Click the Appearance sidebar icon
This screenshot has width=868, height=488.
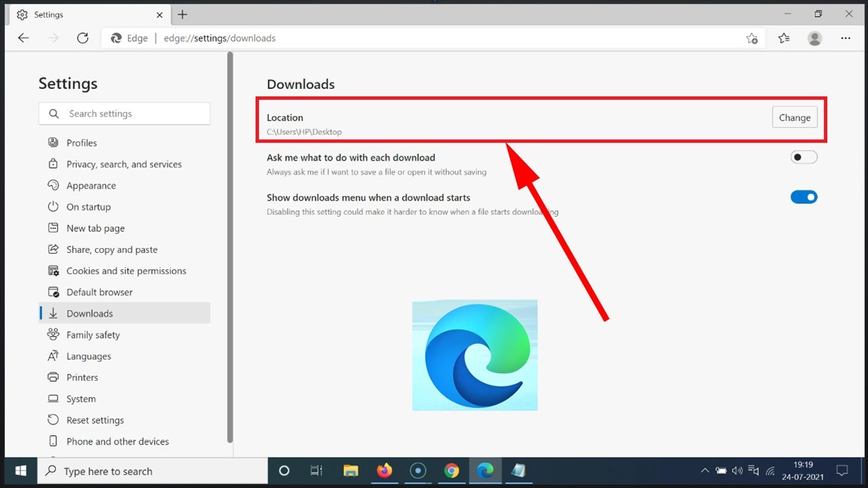pyautogui.click(x=53, y=185)
